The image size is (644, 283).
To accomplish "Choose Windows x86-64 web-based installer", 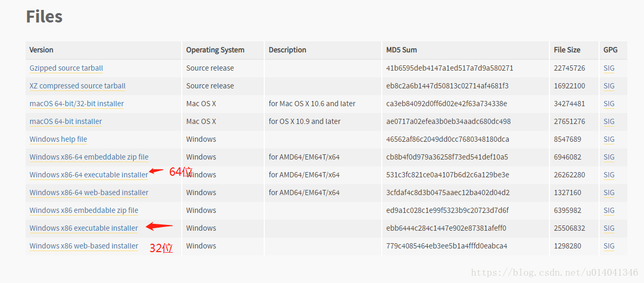I will (x=89, y=193).
